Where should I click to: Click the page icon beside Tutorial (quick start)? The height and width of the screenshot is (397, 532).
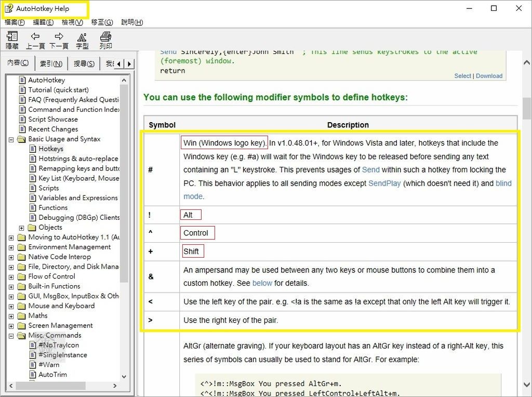pos(22,90)
